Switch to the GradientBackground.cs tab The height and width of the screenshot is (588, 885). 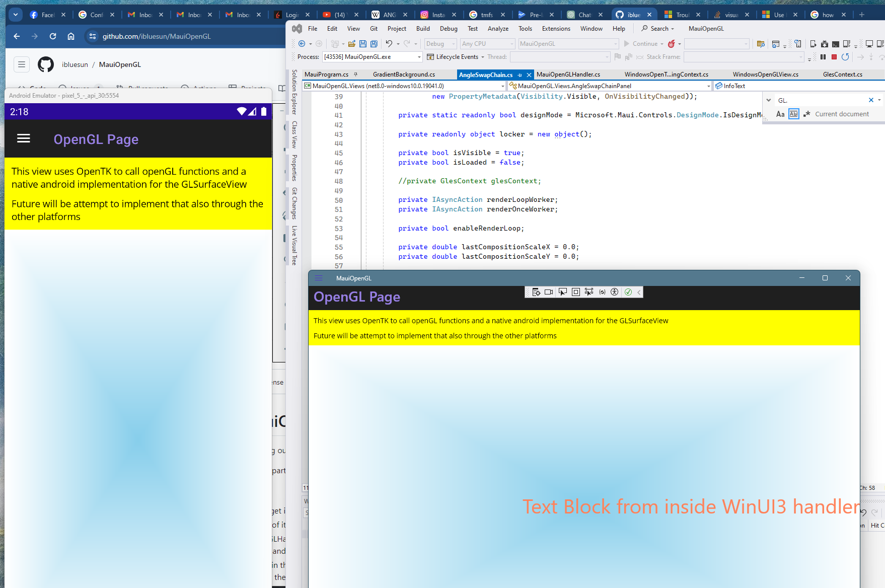(404, 75)
